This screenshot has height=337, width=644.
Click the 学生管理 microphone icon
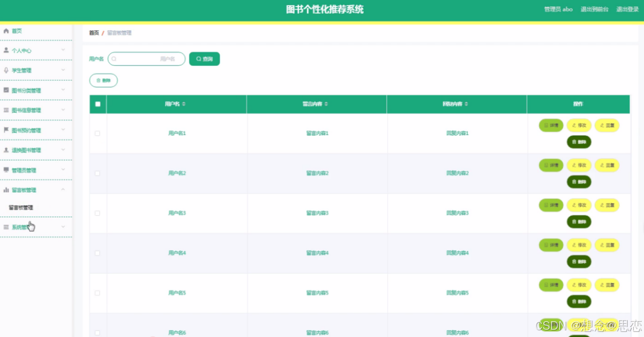click(6, 70)
